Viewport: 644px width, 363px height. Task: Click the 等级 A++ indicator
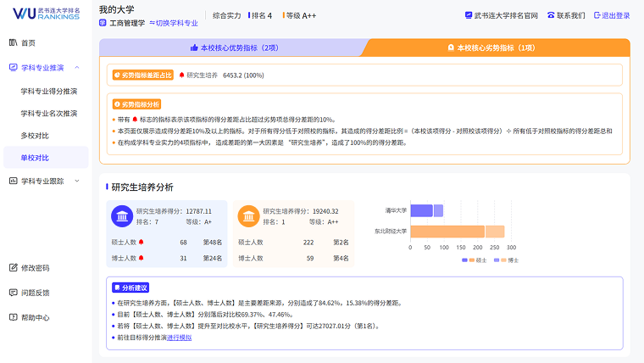(301, 15)
